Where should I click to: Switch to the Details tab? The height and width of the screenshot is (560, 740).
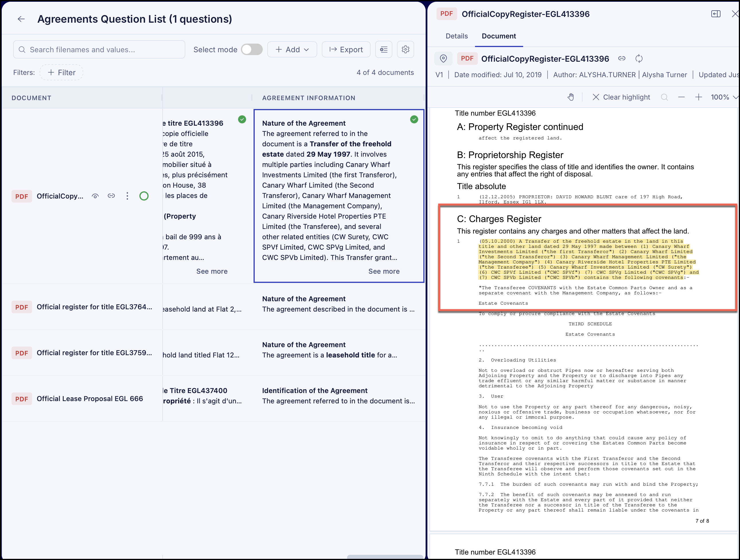[456, 36]
